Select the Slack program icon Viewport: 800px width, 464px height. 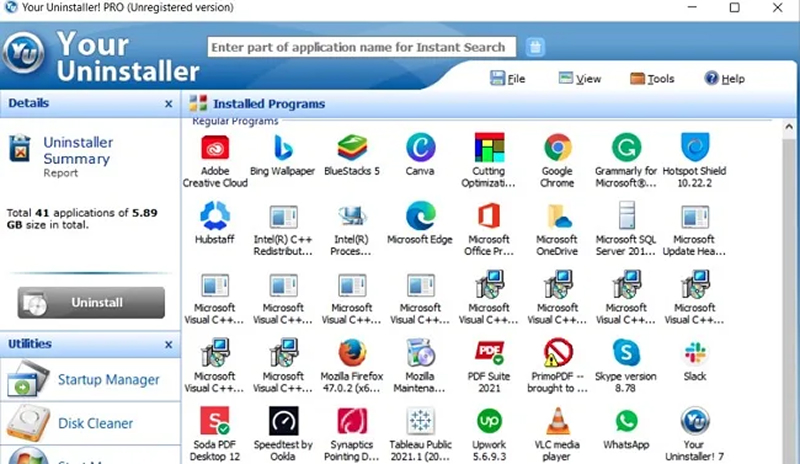(695, 353)
